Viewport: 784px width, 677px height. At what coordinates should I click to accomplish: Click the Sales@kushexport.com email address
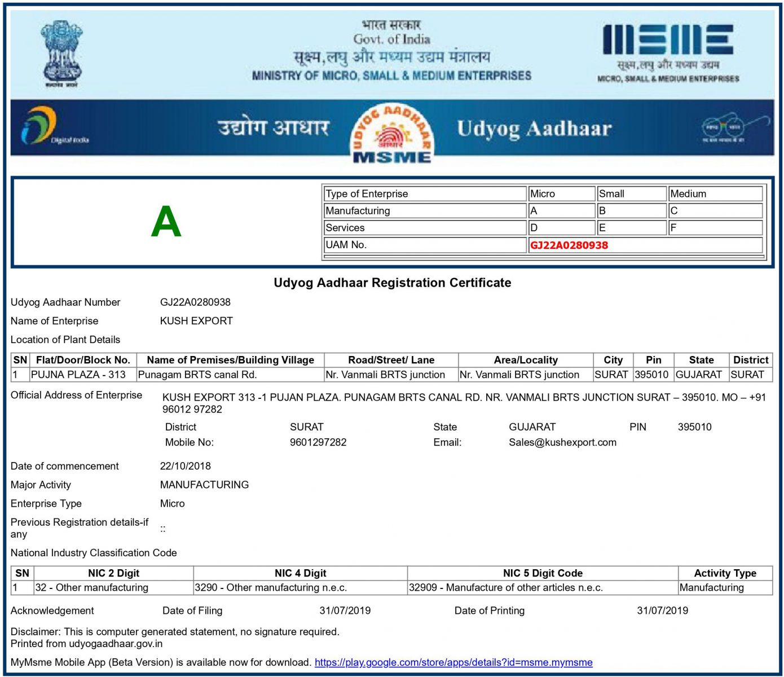[562, 442]
